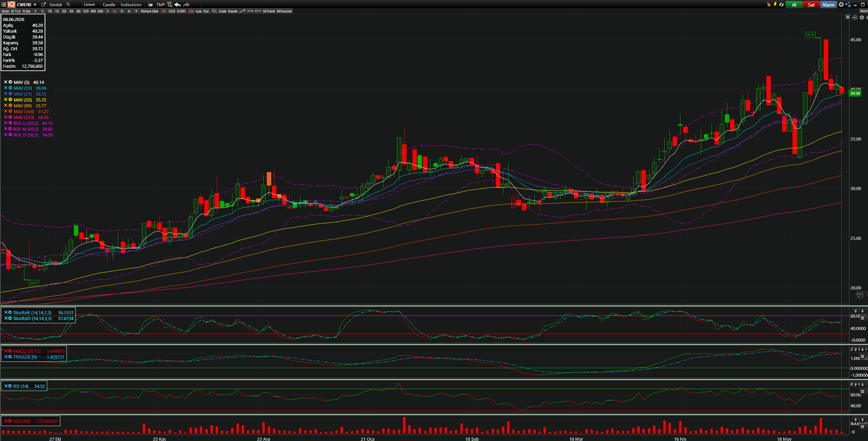Open the TMP template menu
Image resolution: width=868 pixels, height=441 pixels.
pos(160,4)
